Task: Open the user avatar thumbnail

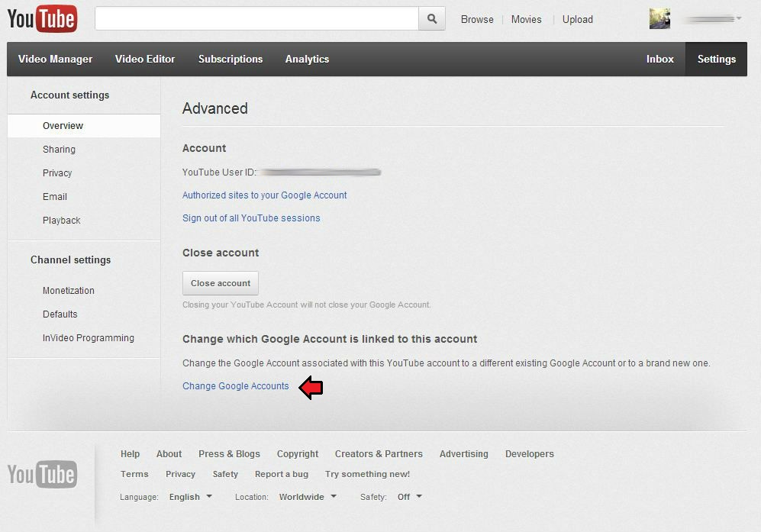Action: coord(659,19)
